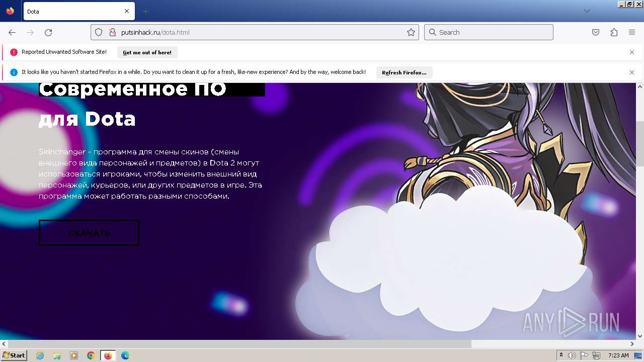Click the СКАЧАТЬ download button
The height and width of the screenshot is (362, 644).
tap(89, 233)
